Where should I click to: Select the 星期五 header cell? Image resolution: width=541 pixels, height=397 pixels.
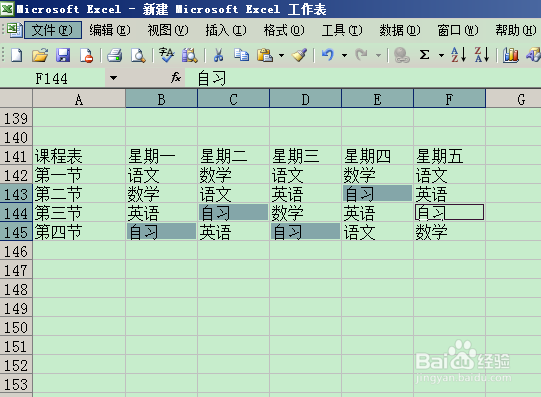(449, 156)
